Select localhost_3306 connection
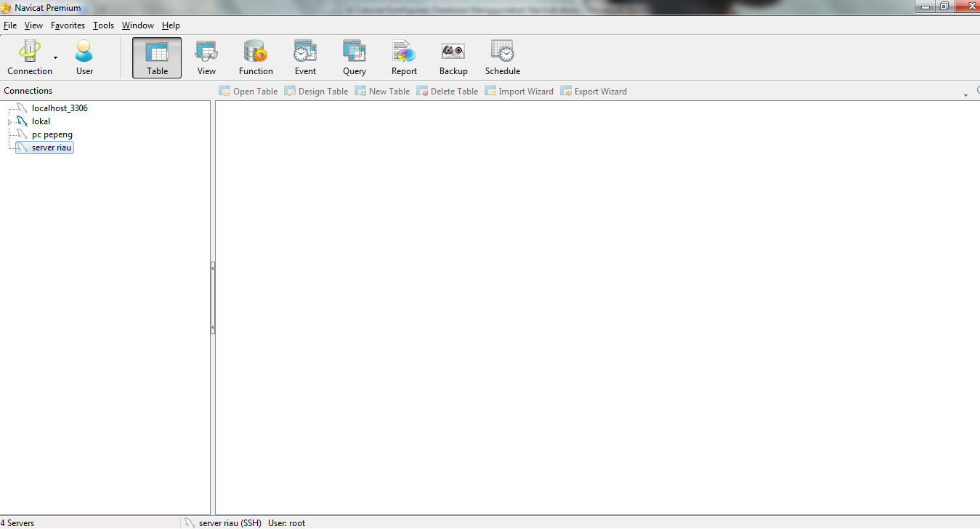The width and height of the screenshot is (980, 529). pos(60,108)
